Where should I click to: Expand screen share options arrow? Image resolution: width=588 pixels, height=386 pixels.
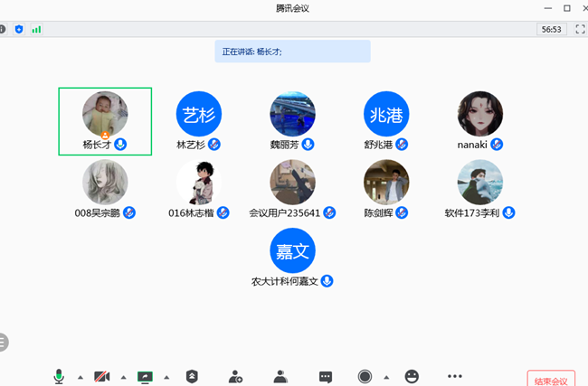pyautogui.click(x=166, y=377)
